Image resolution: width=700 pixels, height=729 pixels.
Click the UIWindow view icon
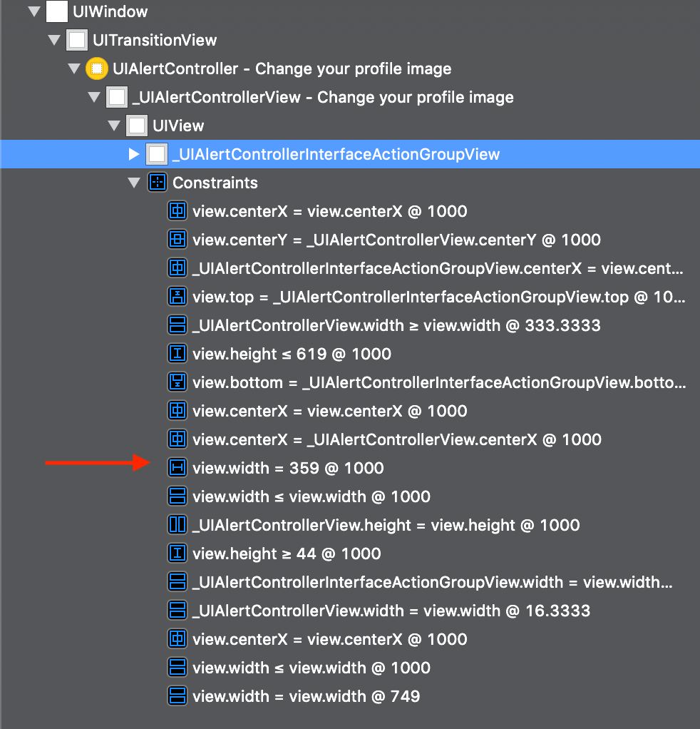(x=57, y=11)
